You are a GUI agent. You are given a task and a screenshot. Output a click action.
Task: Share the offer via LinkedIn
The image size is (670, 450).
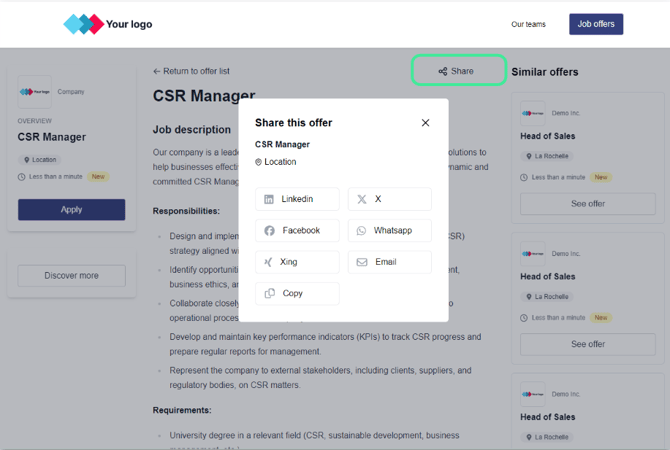[297, 199]
